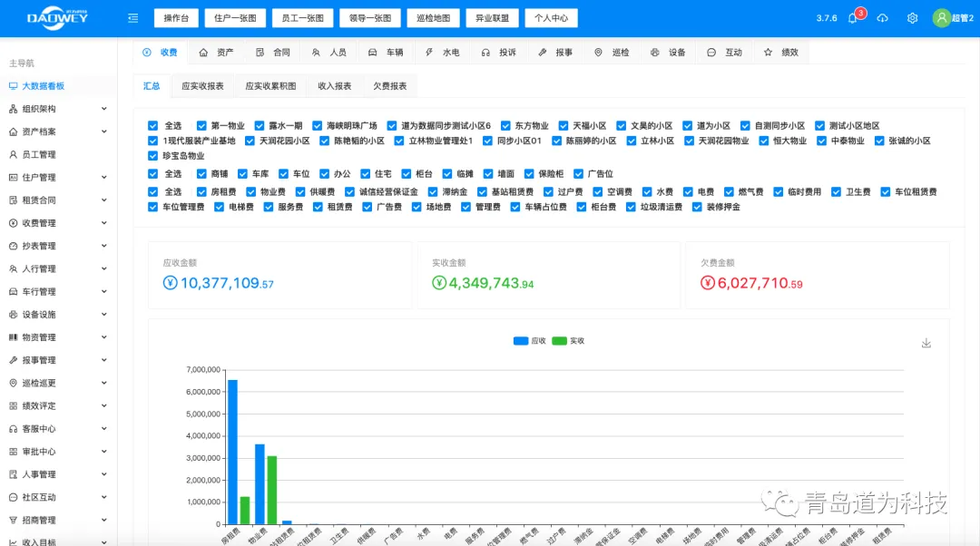
Task: Open settings via the gear icon
Action: point(912,18)
